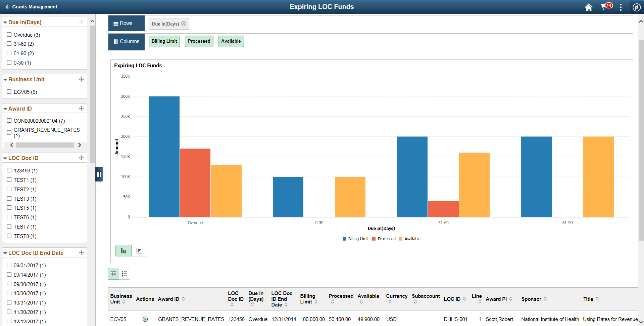Open notifications via the flag icon
The width and height of the screenshot is (644, 326).
[x=605, y=7]
